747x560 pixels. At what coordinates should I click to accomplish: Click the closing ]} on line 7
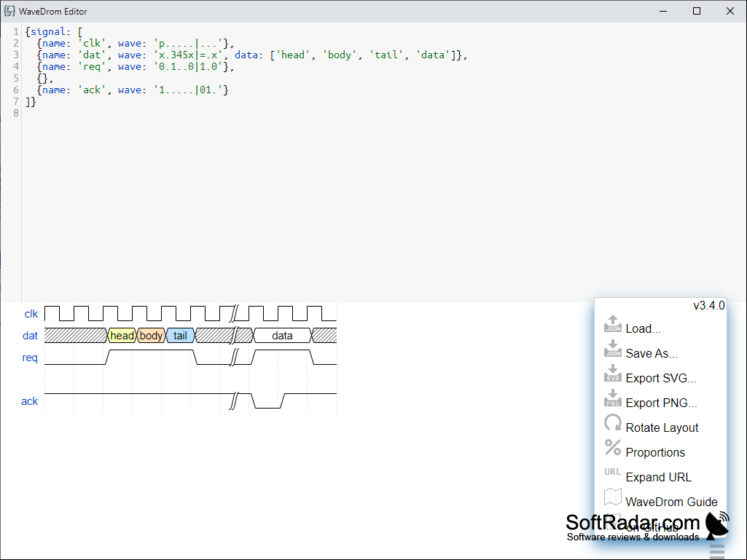[x=31, y=102]
